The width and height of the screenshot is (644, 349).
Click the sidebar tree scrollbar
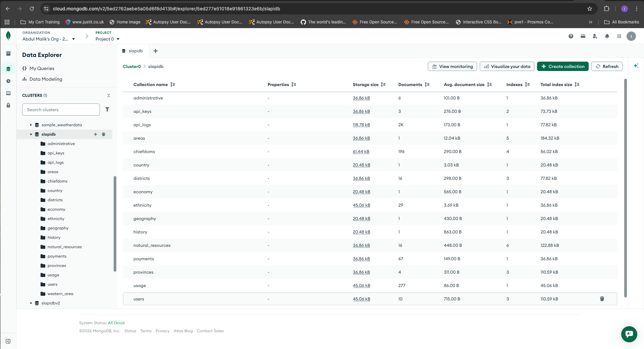coord(115,224)
